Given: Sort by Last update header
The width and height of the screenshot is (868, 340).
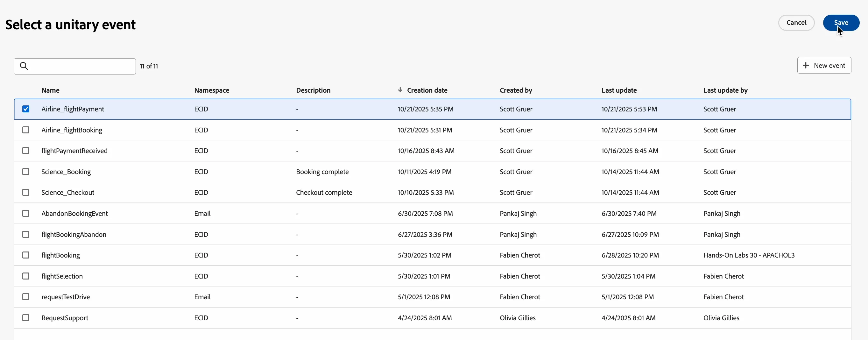Looking at the screenshot, I should (619, 90).
